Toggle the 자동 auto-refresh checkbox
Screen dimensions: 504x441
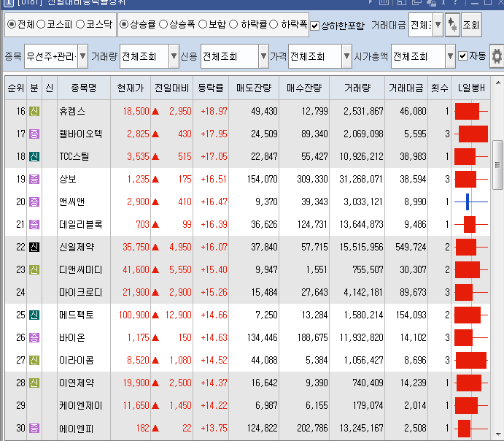(462, 56)
